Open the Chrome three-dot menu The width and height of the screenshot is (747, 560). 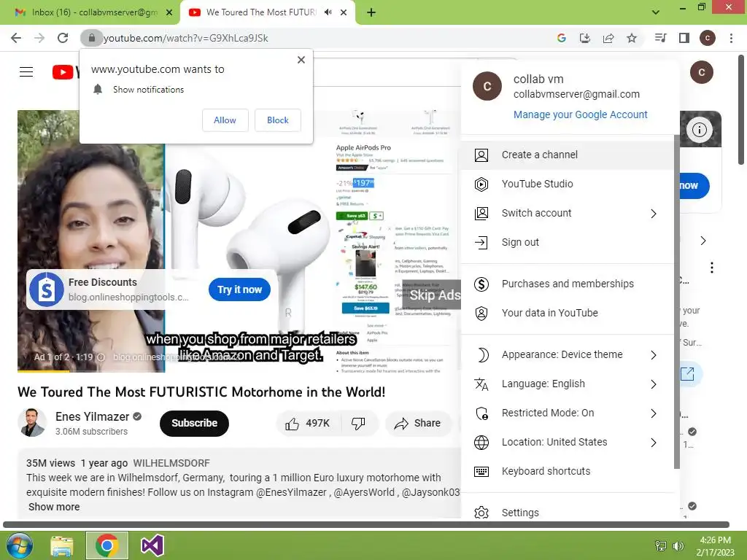[x=731, y=38]
